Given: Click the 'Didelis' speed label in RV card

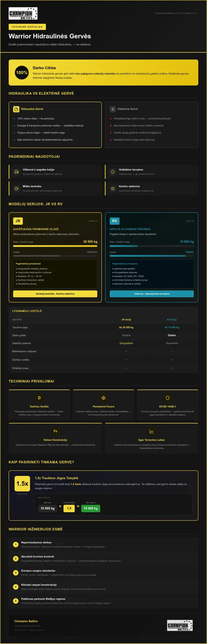Looking at the screenshot, I should [x=190, y=252].
